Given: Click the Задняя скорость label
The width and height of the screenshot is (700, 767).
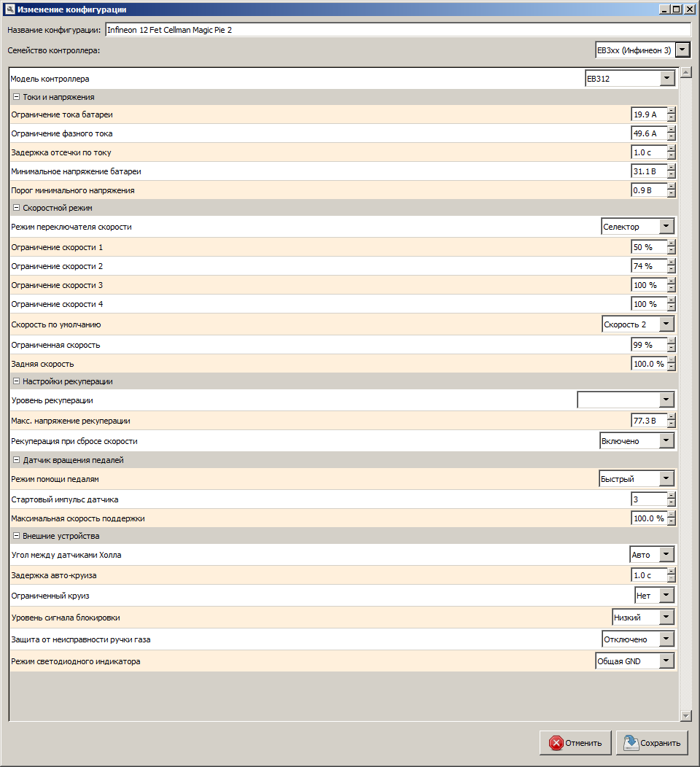Looking at the screenshot, I should point(42,364).
